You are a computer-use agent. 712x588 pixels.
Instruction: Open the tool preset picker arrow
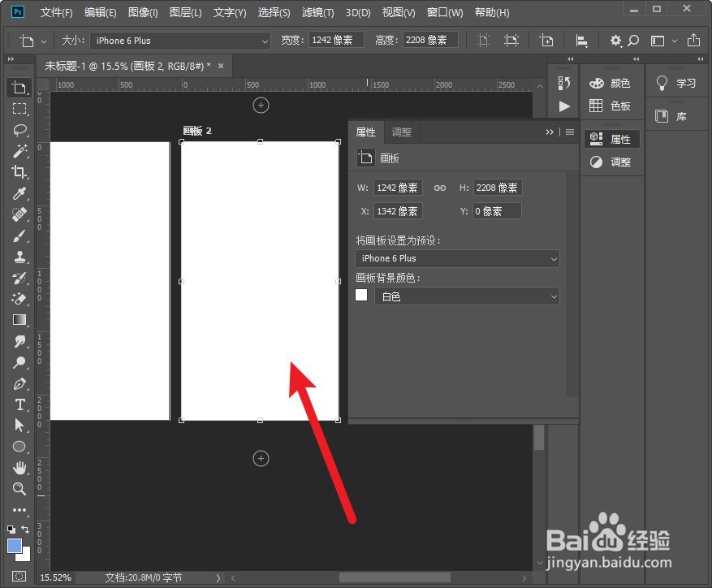point(44,41)
